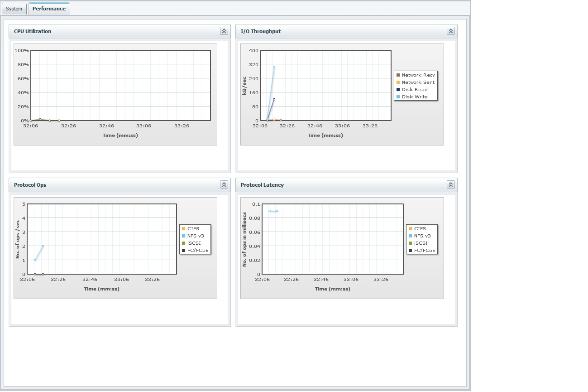Select the Performance tab
The height and width of the screenshot is (392, 588).
[x=49, y=9]
